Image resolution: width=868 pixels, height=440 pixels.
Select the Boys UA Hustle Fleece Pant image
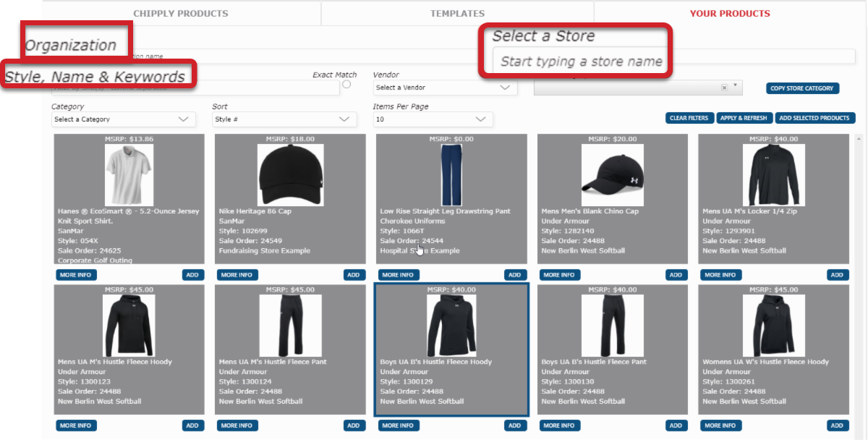coord(613,325)
